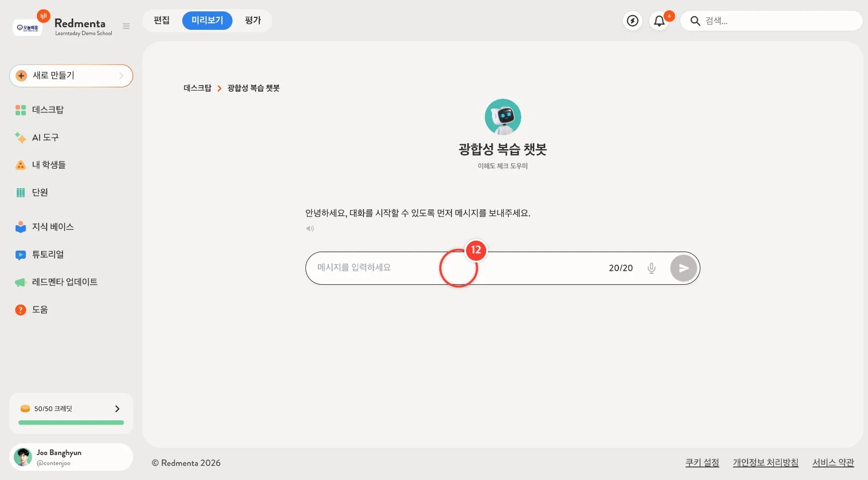
Task: Open 쿠키 설정 footer link
Action: pos(702,463)
